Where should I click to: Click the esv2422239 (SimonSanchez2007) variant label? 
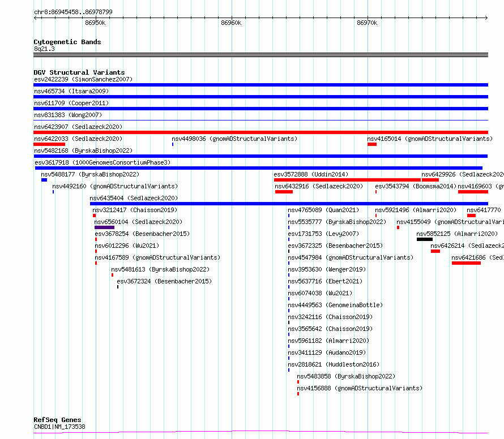click(83, 79)
